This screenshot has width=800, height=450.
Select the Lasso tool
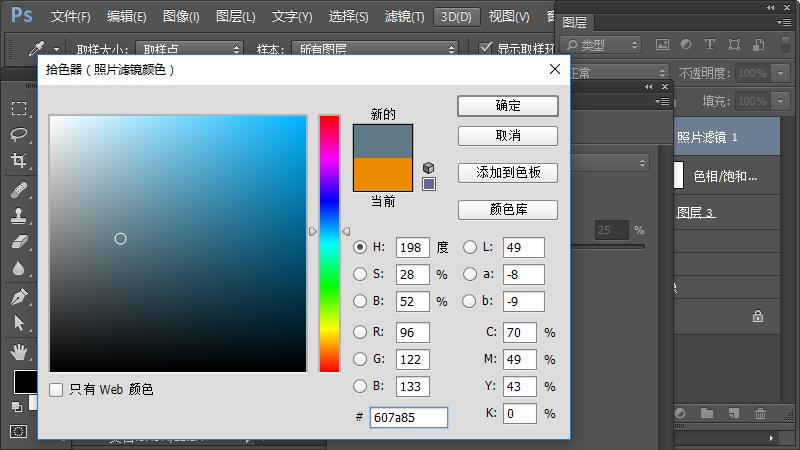pyautogui.click(x=19, y=134)
